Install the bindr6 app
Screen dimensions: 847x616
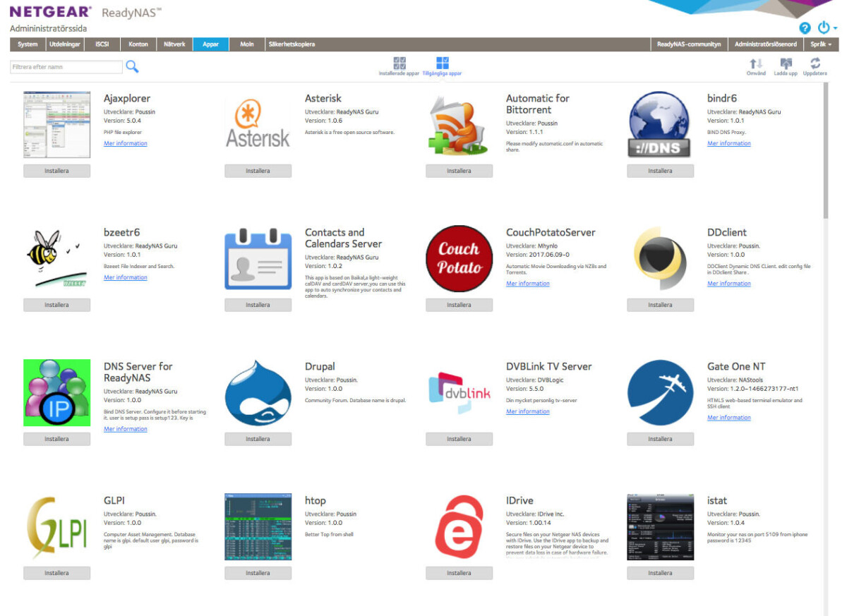coord(660,171)
